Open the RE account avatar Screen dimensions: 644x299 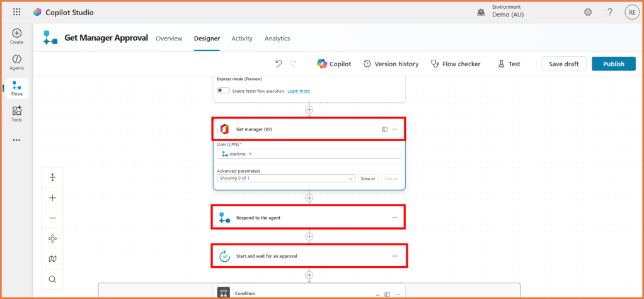[631, 13]
